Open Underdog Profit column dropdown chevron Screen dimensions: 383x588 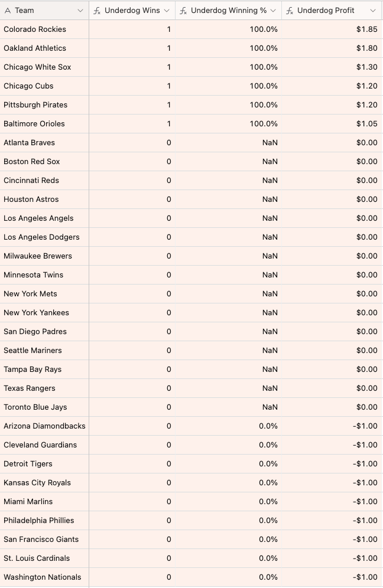pyautogui.click(x=373, y=11)
